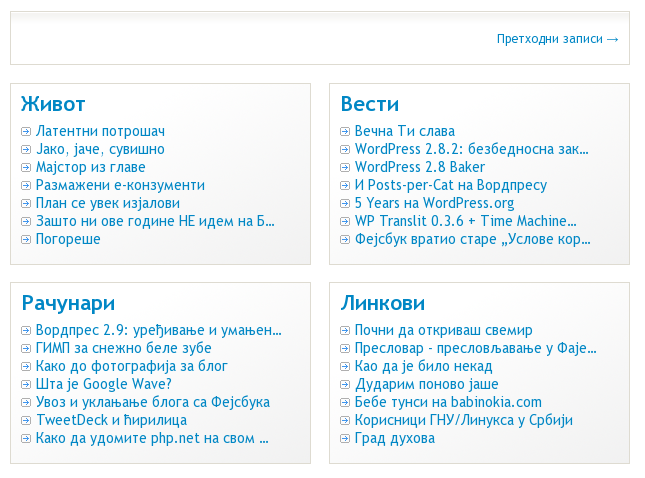Open post Јако, јаче, сувишно
Image resolution: width=645 pixels, height=478 pixels.
point(100,149)
